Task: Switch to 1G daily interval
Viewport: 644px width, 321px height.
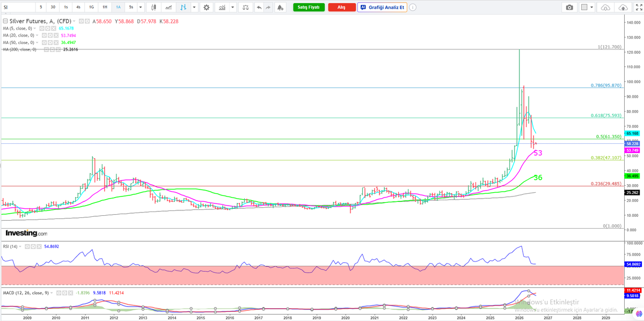Action: point(92,8)
